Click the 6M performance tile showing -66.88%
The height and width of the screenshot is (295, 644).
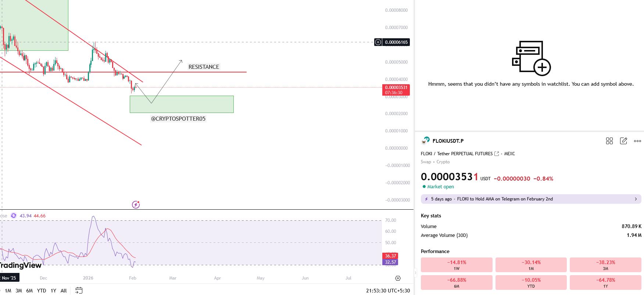point(457,282)
